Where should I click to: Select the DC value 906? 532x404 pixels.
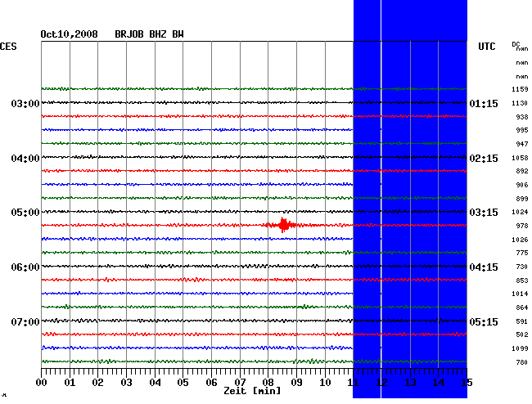[522, 185]
